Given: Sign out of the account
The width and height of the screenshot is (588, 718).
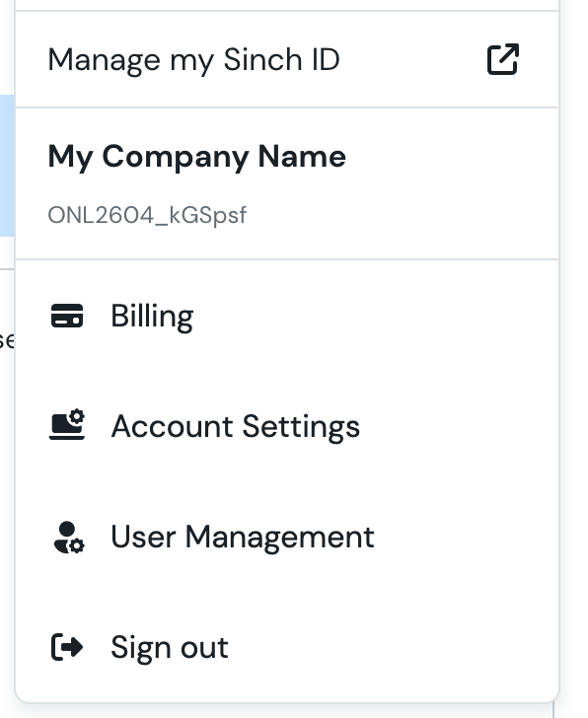Looking at the screenshot, I should pos(287,647).
